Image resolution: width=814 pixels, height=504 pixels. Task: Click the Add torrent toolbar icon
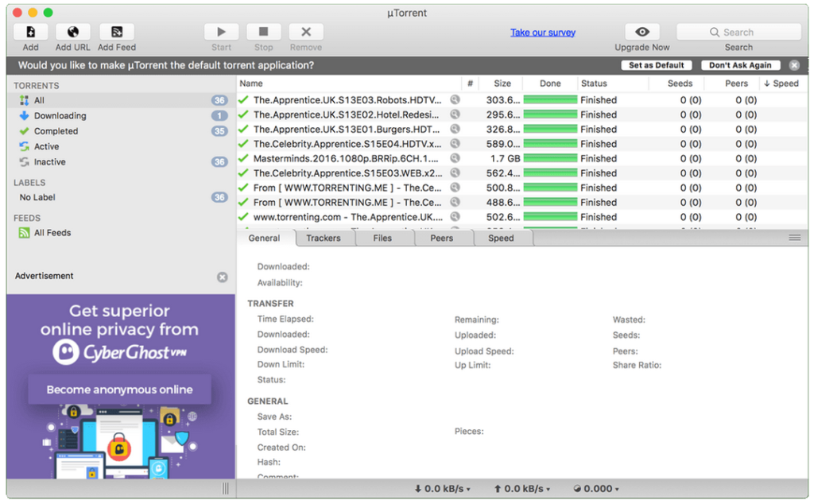(31, 32)
